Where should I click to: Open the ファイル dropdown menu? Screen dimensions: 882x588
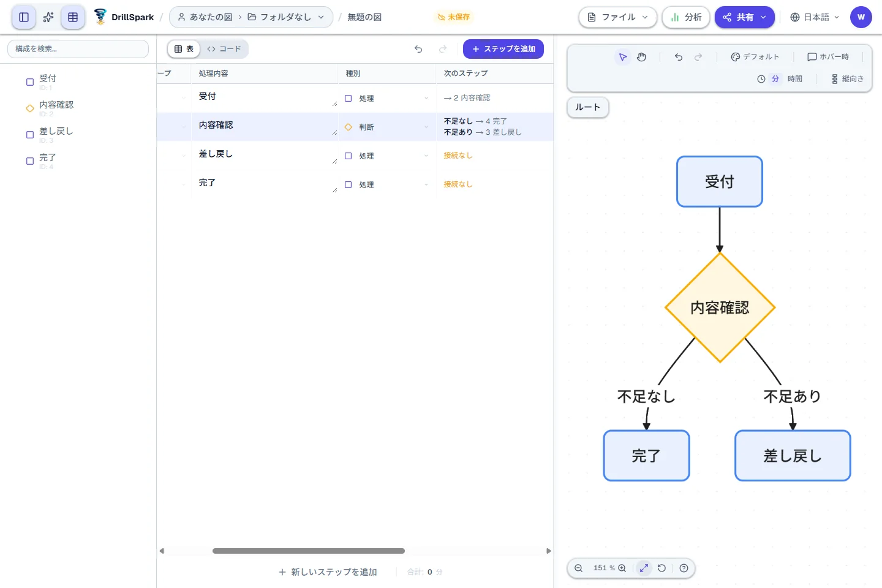coord(617,17)
